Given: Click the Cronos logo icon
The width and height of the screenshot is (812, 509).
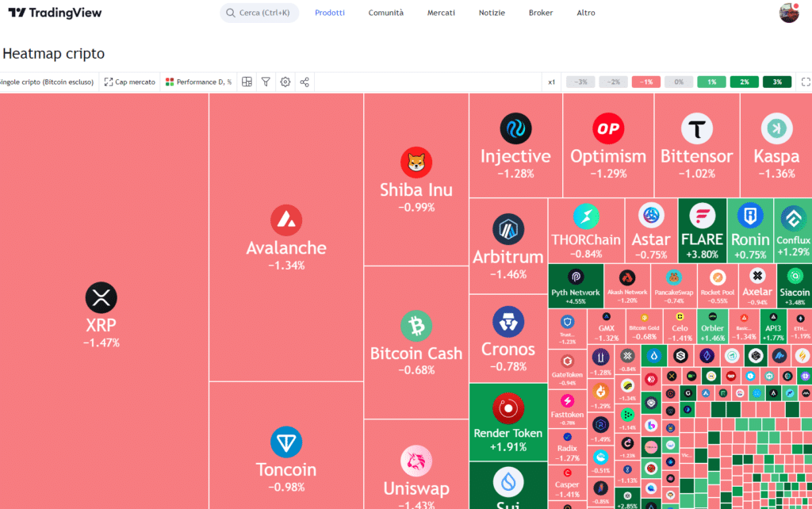Looking at the screenshot, I should click(508, 322).
